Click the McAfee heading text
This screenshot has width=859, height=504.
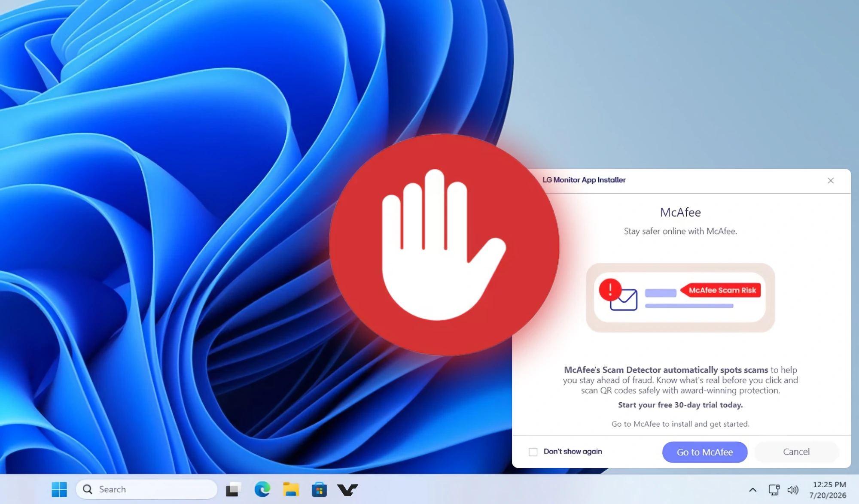(680, 213)
